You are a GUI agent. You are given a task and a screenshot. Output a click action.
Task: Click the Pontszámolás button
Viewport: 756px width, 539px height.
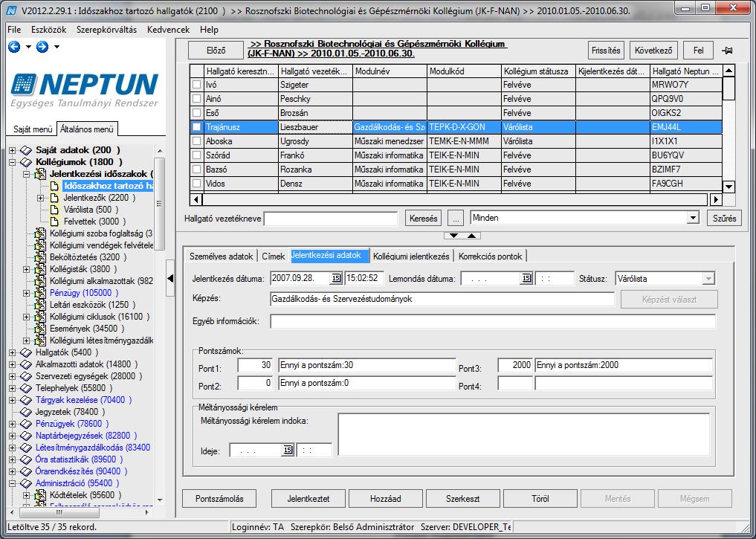[219, 499]
